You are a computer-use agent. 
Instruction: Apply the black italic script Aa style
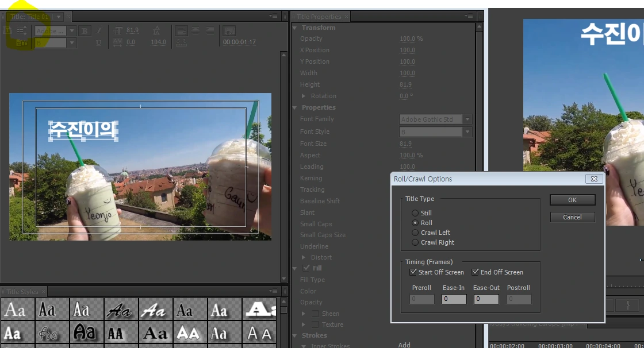point(121,310)
